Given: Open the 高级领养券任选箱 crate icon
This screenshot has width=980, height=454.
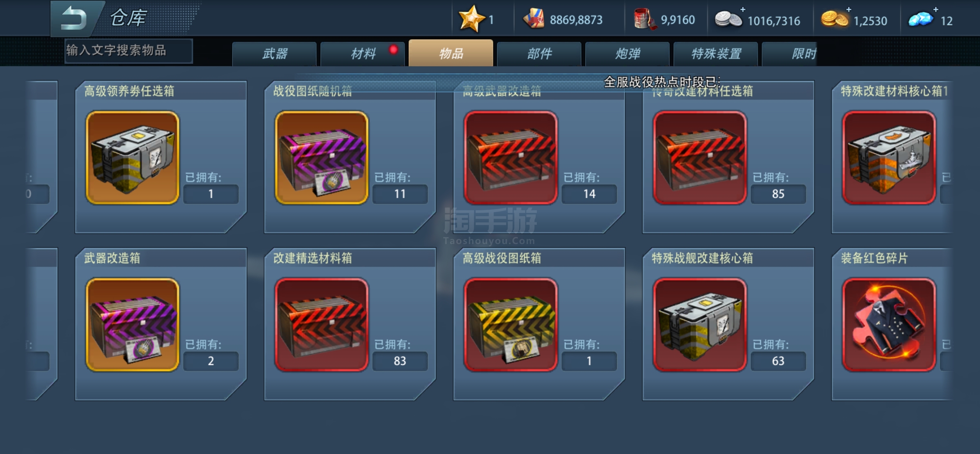Looking at the screenshot, I should [132, 157].
